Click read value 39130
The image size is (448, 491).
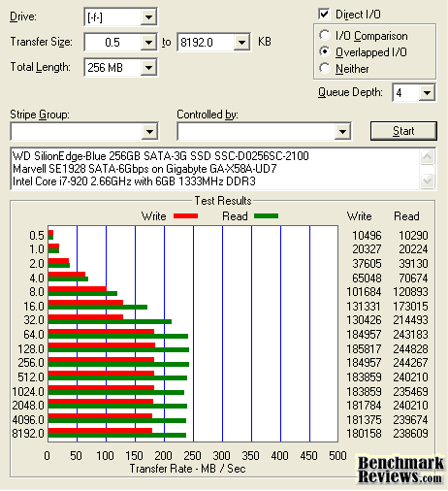[413, 264]
